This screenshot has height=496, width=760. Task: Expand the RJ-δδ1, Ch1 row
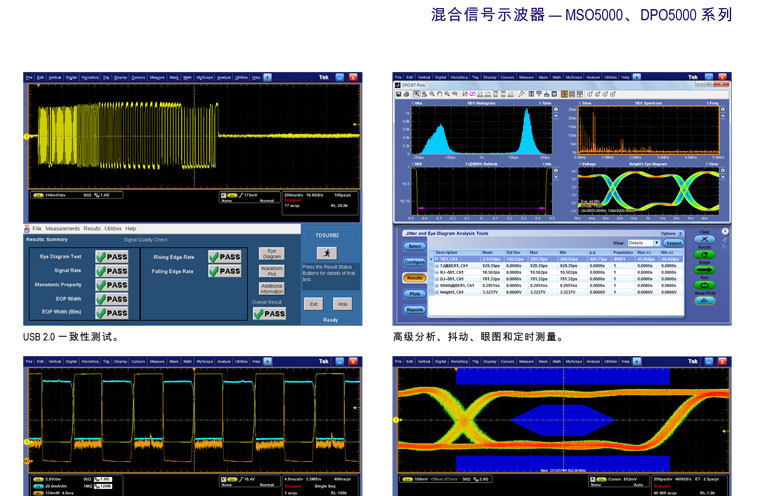437,272
